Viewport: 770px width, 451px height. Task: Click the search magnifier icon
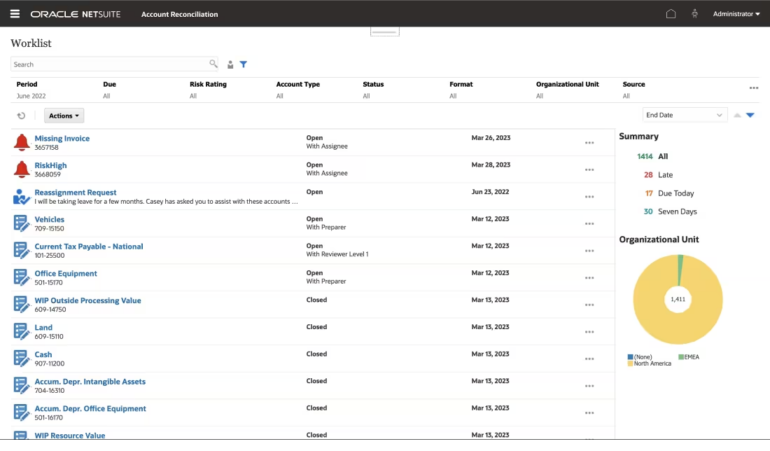point(213,64)
